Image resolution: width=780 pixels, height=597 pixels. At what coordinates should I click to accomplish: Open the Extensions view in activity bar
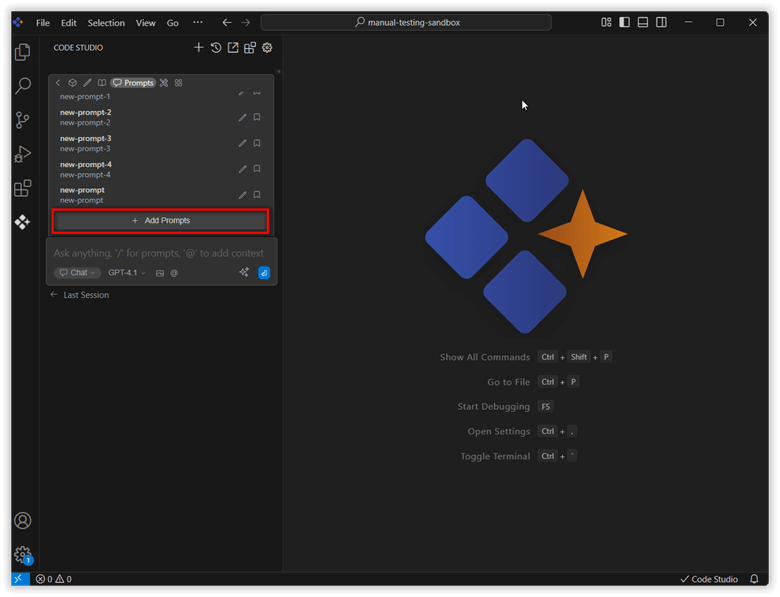22,188
